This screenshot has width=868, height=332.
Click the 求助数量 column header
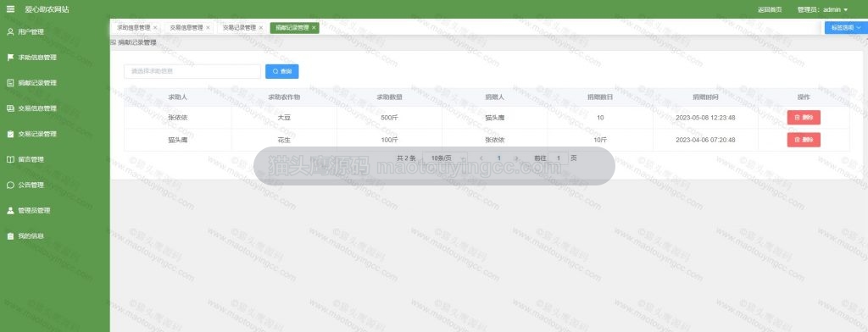click(x=389, y=97)
